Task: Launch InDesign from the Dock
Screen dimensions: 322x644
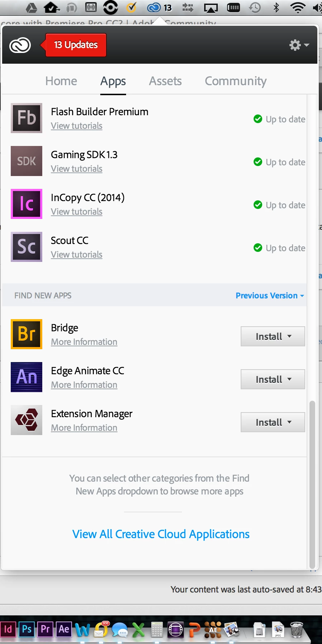Action: click(8, 629)
